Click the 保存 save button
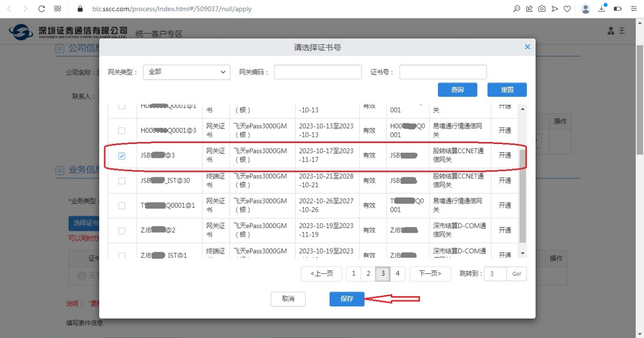This screenshot has width=644, height=338. click(x=346, y=299)
